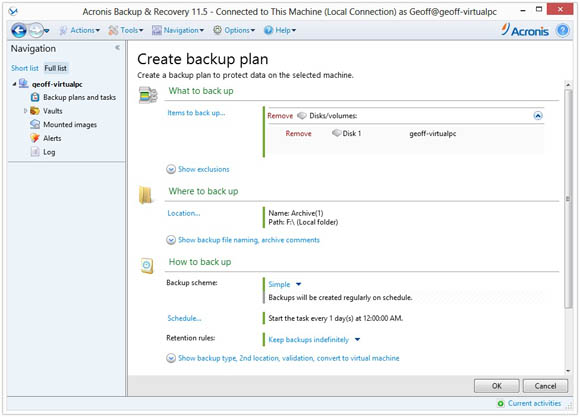Collapse the geoff-virtualpc tree node
This screenshot has width=580, height=417.
coord(14,84)
